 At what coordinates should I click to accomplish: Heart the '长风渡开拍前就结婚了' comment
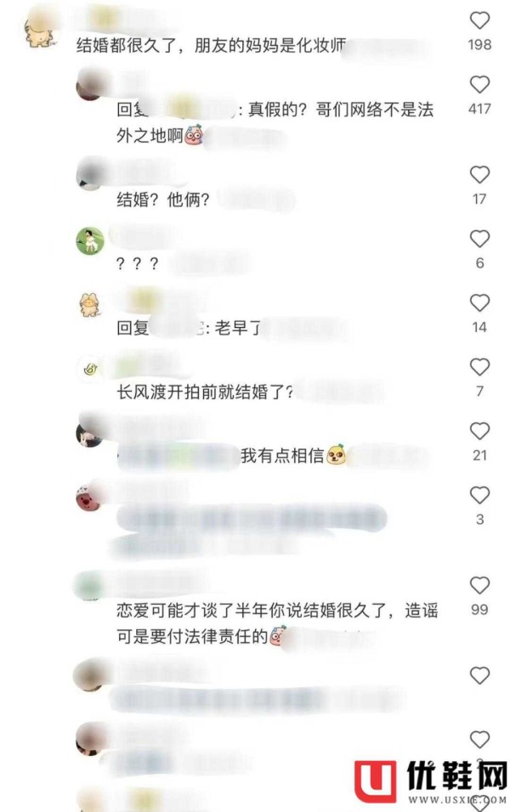pyautogui.click(x=479, y=367)
